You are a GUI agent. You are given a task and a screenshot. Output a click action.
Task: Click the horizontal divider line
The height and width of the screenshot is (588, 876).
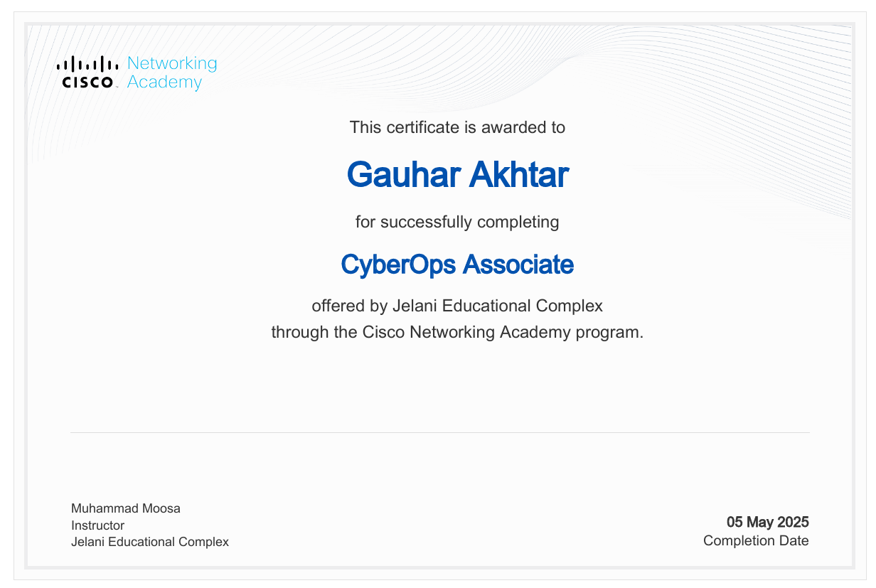point(439,432)
